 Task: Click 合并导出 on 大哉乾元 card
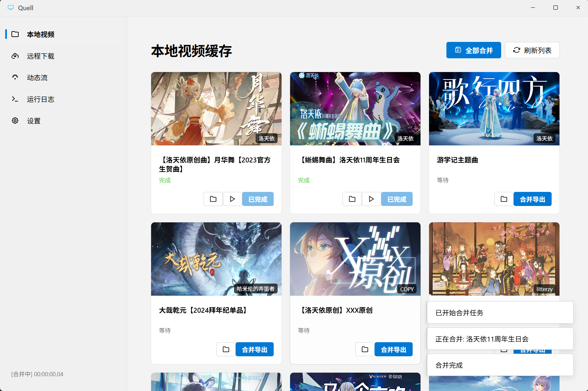255,349
